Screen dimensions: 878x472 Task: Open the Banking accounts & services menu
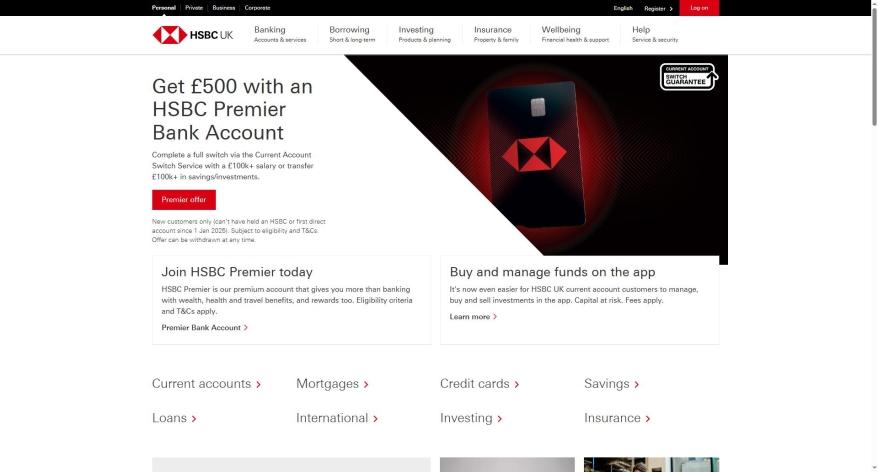tap(280, 34)
